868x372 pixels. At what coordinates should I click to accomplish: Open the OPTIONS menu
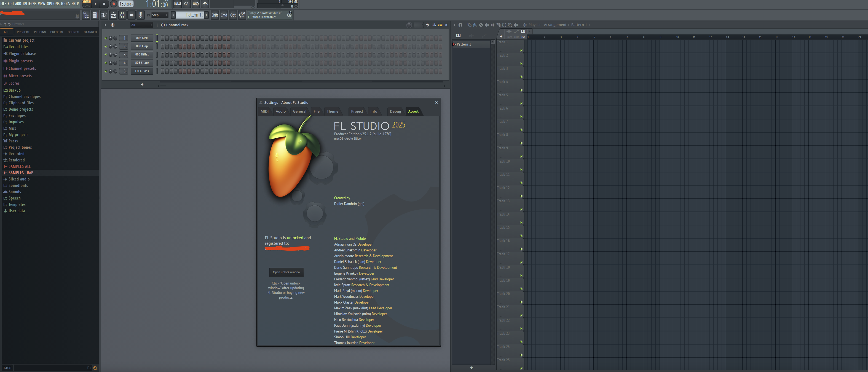click(53, 4)
